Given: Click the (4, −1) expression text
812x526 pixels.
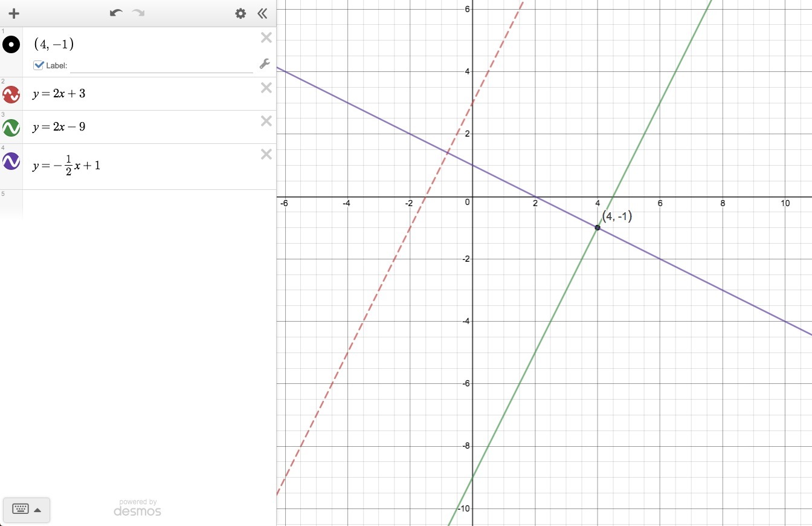Looking at the screenshot, I should [54, 45].
